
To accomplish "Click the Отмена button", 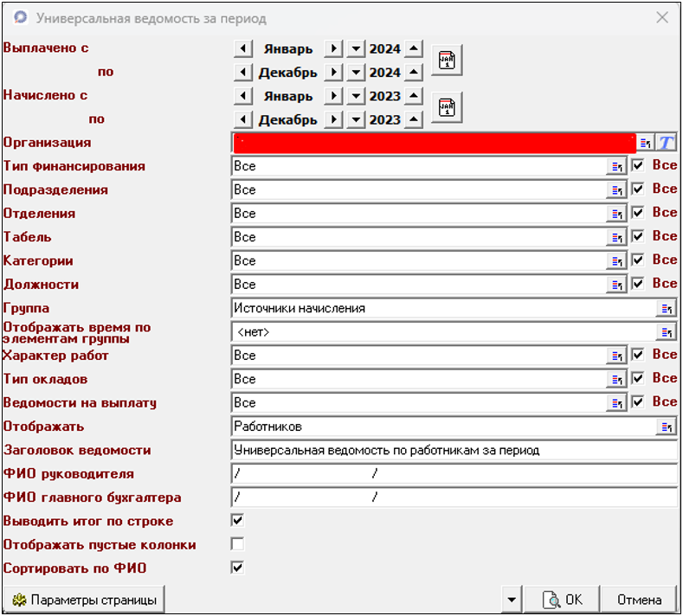I will coord(640,600).
